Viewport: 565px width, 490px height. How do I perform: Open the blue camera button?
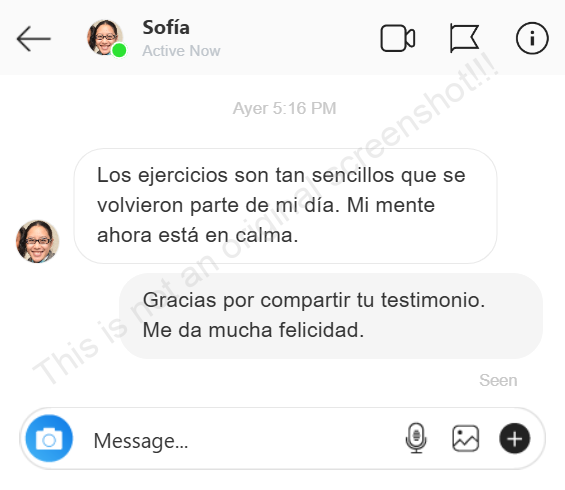(x=49, y=438)
